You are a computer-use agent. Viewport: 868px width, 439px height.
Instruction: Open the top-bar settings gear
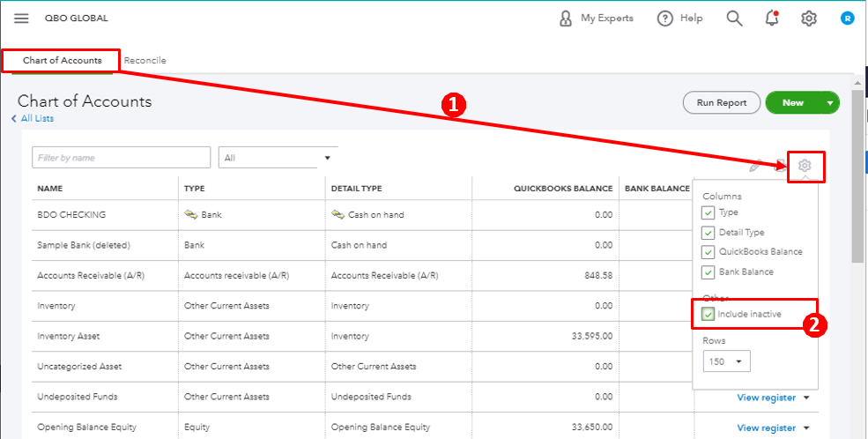point(808,19)
